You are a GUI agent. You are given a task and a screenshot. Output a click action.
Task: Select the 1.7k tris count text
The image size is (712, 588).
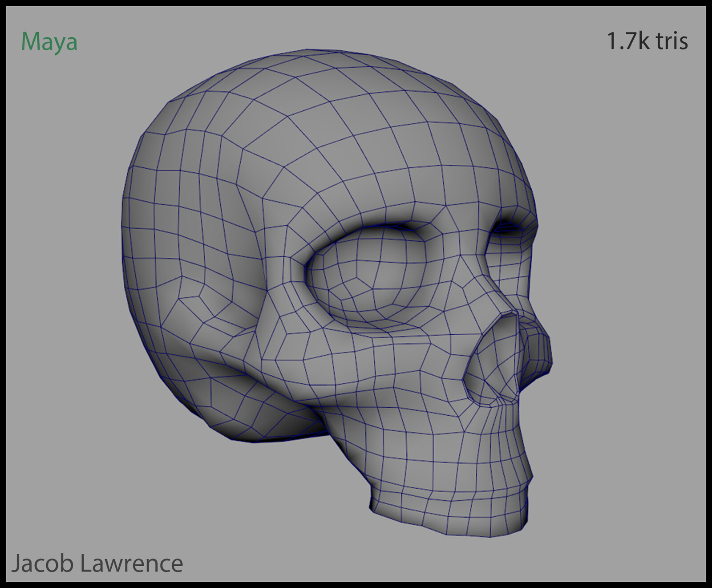647,41
